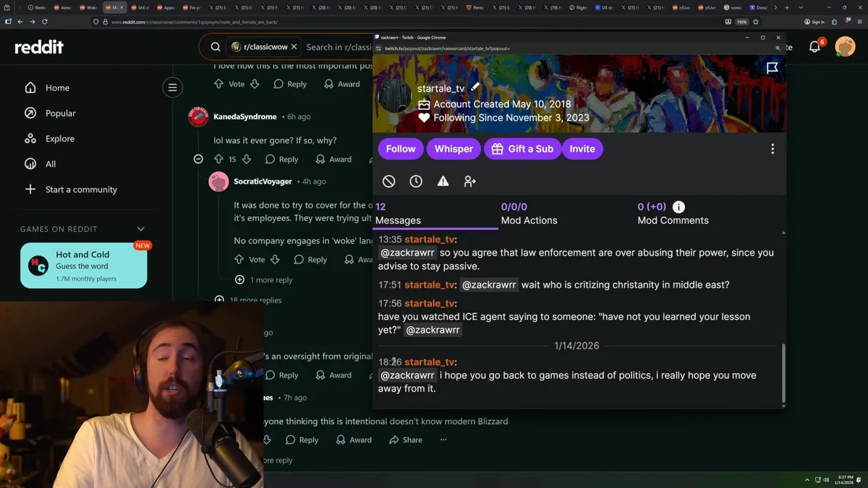Switch to the Mod Actions tab

tap(529, 213)
